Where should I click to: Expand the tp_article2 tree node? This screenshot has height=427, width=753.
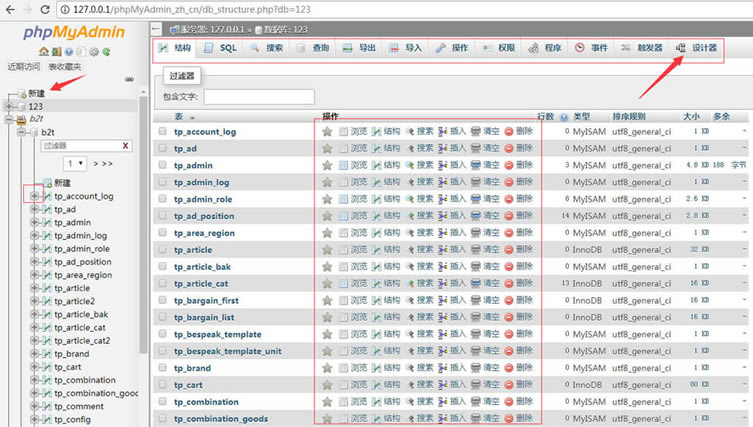[x=34, y=301]
